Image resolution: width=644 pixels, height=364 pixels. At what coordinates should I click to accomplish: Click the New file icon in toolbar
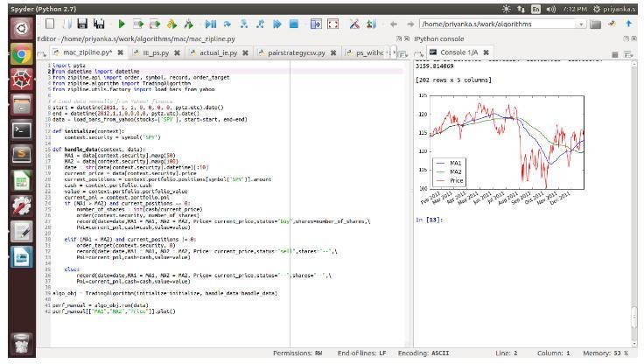click(50, 24)
